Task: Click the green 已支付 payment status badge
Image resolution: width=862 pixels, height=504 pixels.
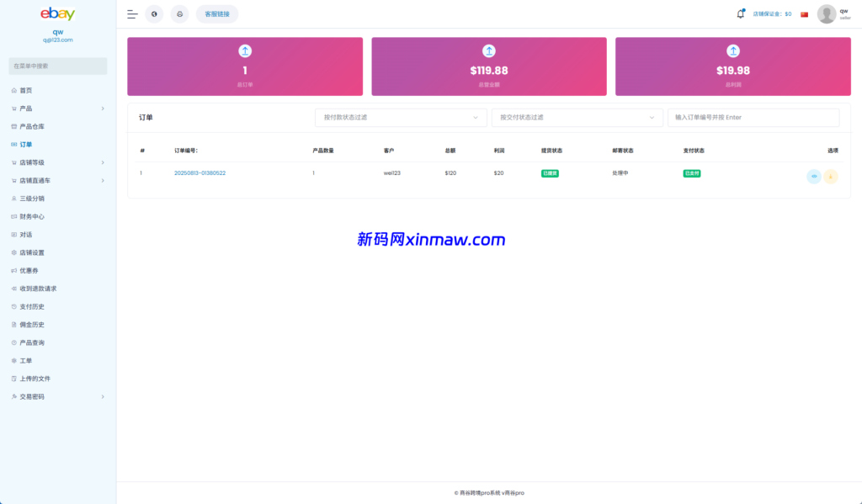Action: [690, 172]
